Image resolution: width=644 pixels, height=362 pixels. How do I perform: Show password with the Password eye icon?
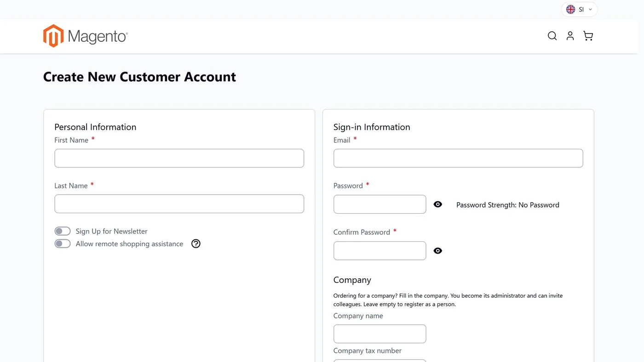point(438,204)
